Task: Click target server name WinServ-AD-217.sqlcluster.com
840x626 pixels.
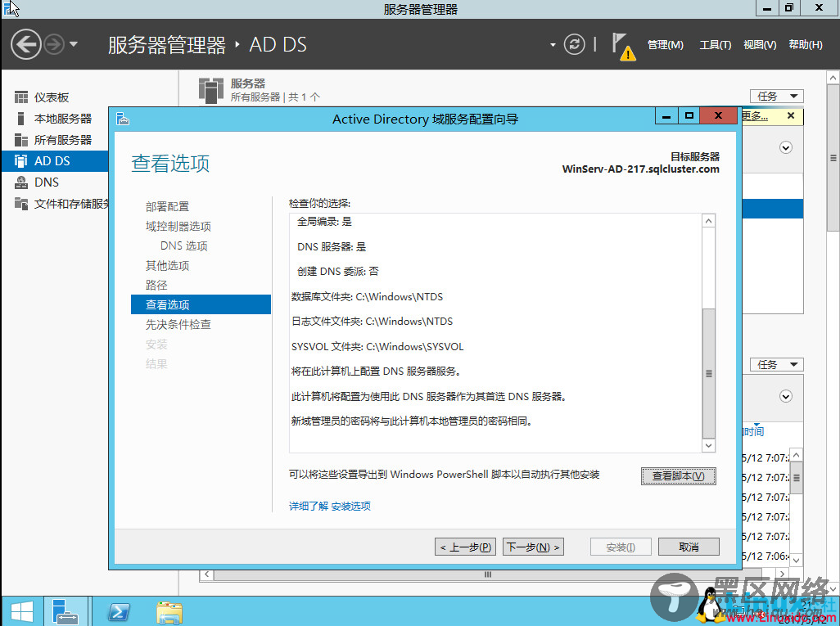Action: point(641,169)
